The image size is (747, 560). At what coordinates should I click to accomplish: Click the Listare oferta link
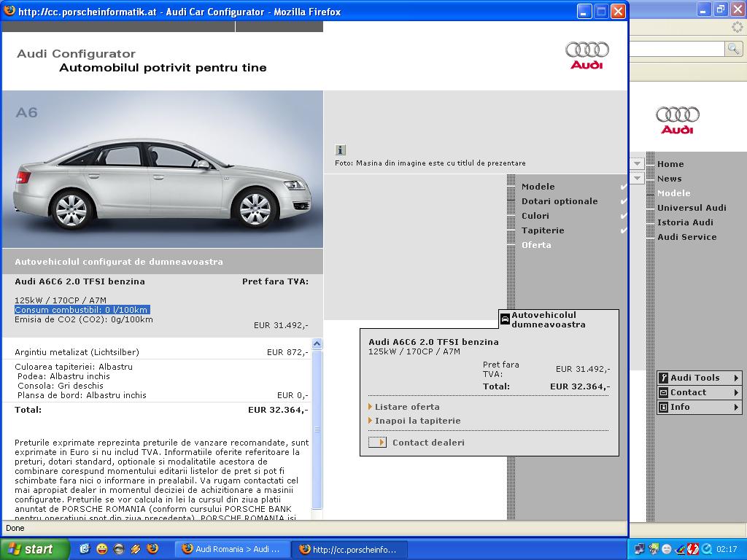(x=407, y=407)
